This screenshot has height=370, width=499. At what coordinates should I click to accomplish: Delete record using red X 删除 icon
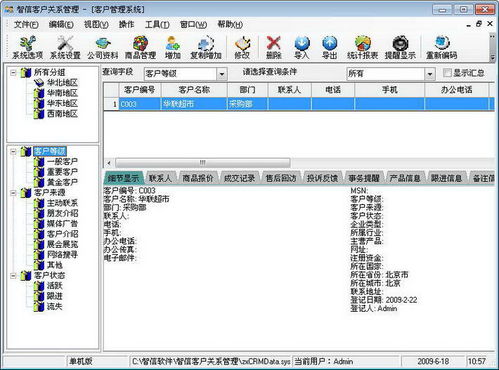274,48
